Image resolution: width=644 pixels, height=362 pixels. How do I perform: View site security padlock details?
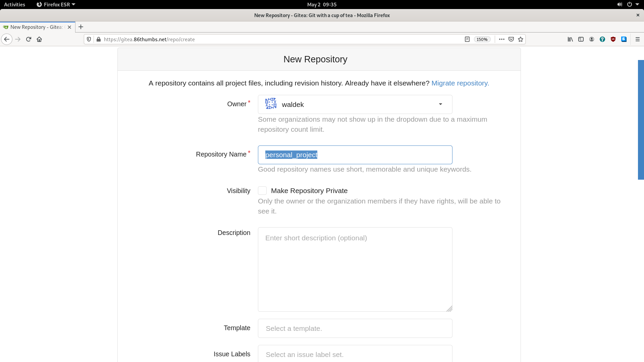click(x=98, y=39)
